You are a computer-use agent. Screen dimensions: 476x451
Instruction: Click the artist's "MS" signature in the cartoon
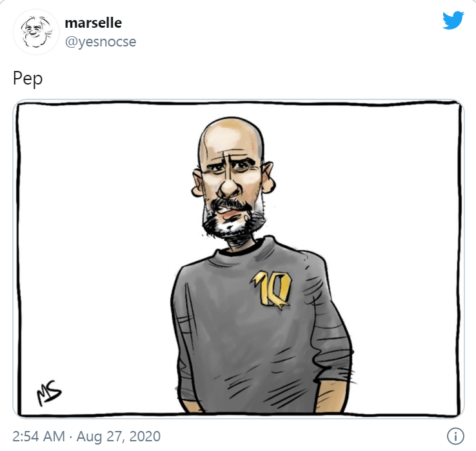coord(48,392)
